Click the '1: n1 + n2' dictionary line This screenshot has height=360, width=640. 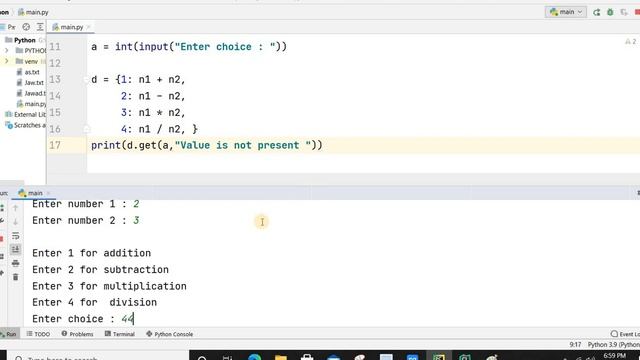click(153, 80)
